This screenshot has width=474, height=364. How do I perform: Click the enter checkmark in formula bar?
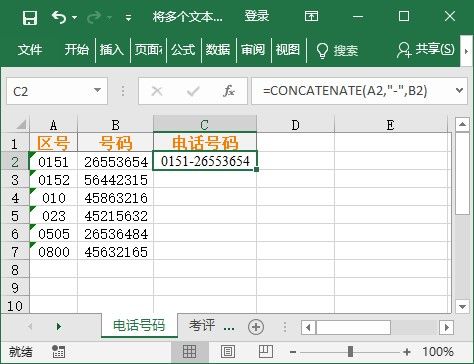click(193, 91)
